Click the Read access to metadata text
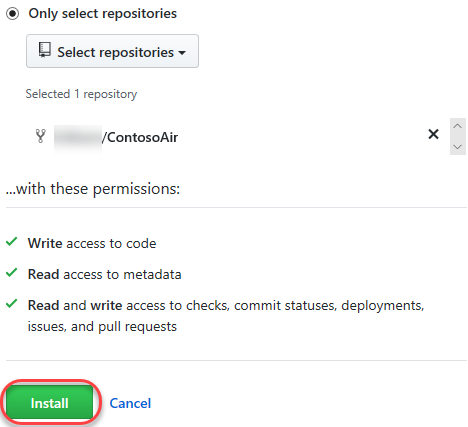468x427 pixels. tap(105, 274)
